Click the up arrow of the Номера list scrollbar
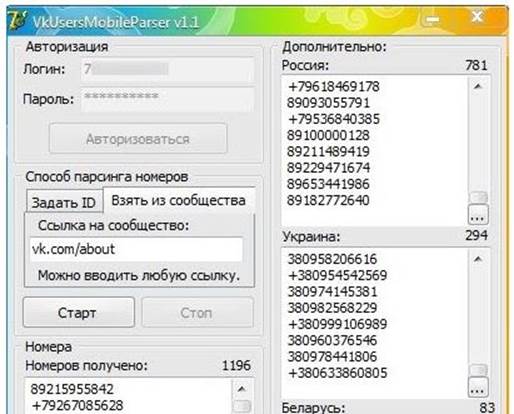Image resolution: width=514 pixels, height=414 pixels. point(242,389)
